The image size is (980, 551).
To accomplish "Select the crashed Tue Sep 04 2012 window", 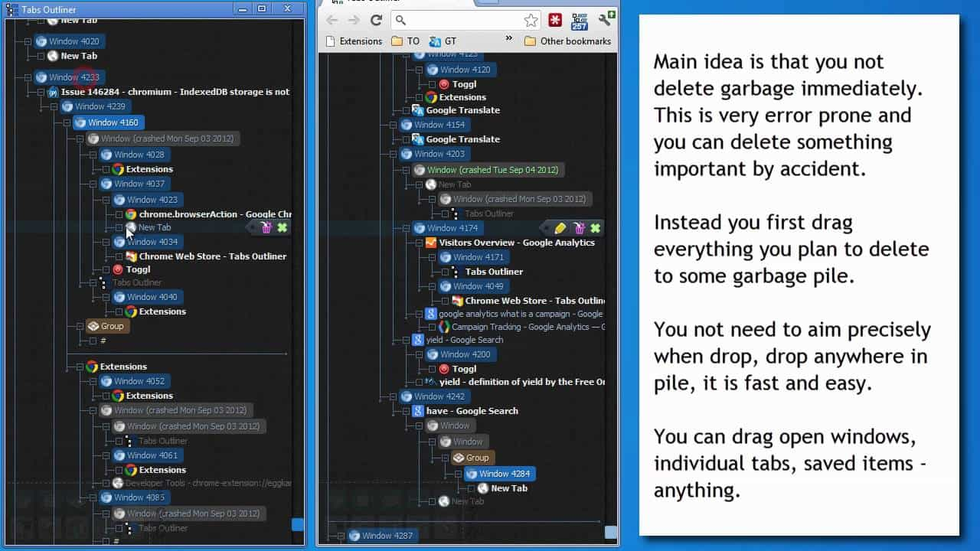I will pos(488,170).
